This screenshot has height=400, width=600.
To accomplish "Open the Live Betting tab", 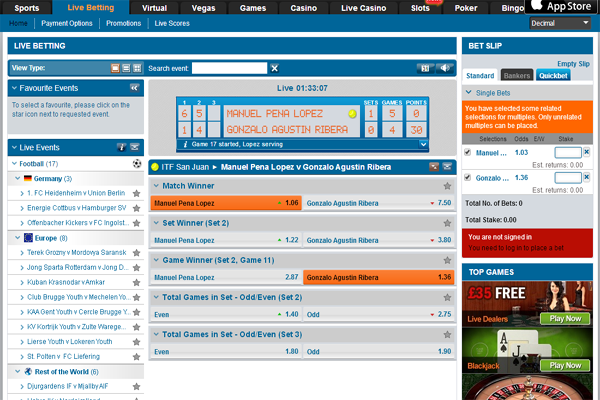I will pyautogui.click(x=91, y=8).
